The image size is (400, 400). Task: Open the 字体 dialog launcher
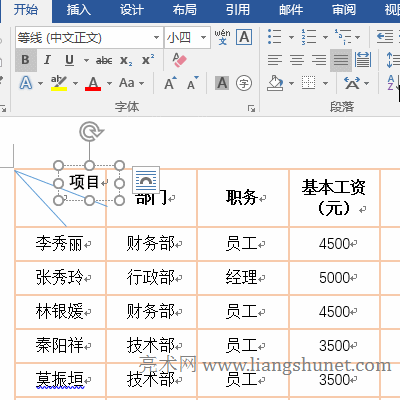coord(251,108)
